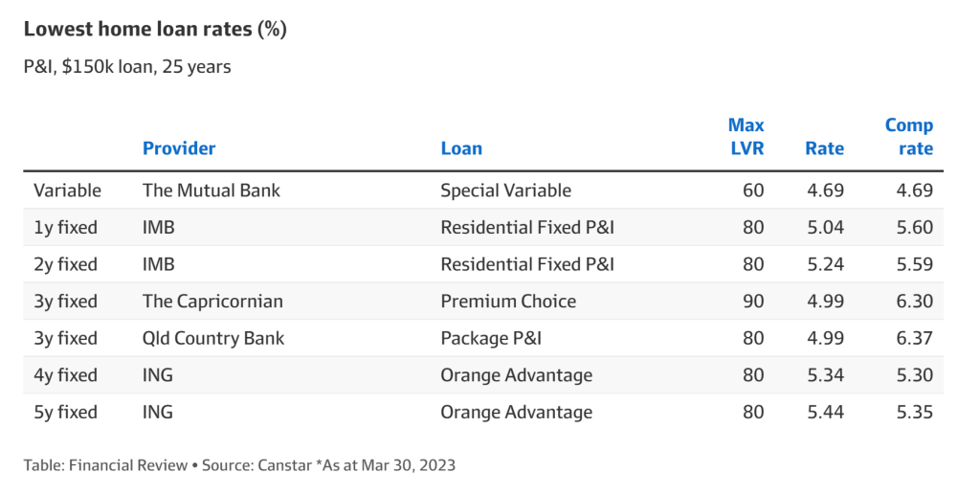Screen dimensions: 980x495
Task: Sort table by Loan column header
Action: [461, 148]
